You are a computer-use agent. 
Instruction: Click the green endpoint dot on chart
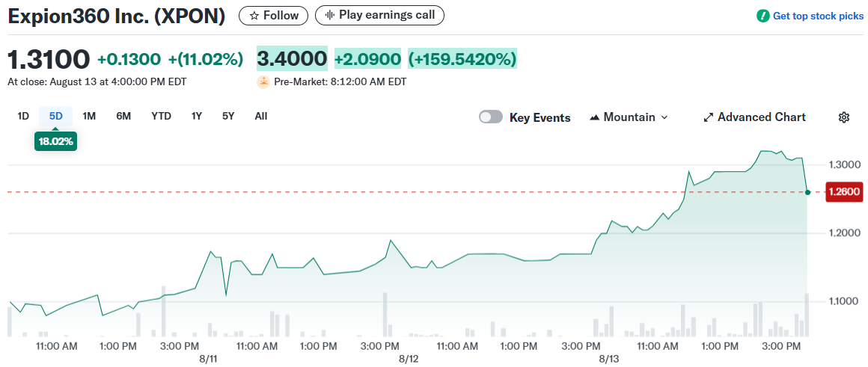[807, 192]
